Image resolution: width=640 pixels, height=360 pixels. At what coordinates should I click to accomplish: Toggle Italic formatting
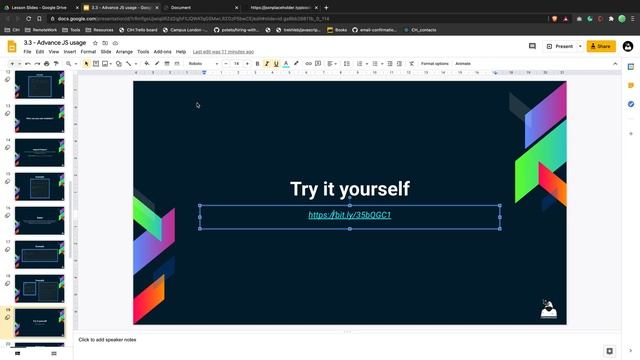click(267, 64)
